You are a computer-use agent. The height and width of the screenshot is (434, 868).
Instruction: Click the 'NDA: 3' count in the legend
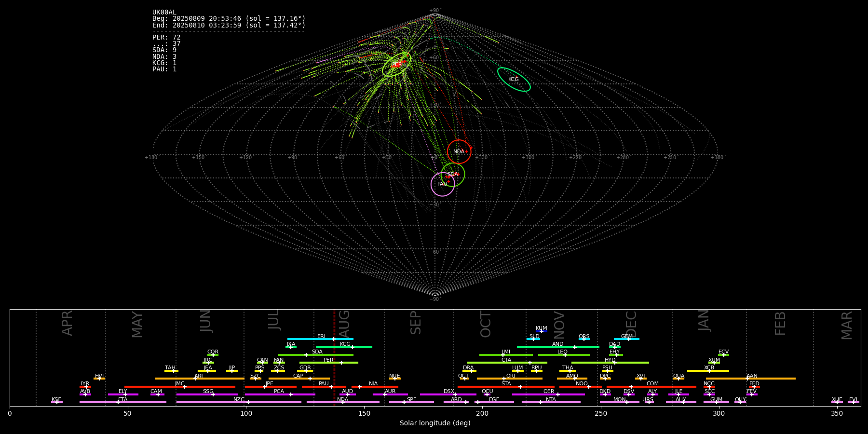(x=164, y=57)
